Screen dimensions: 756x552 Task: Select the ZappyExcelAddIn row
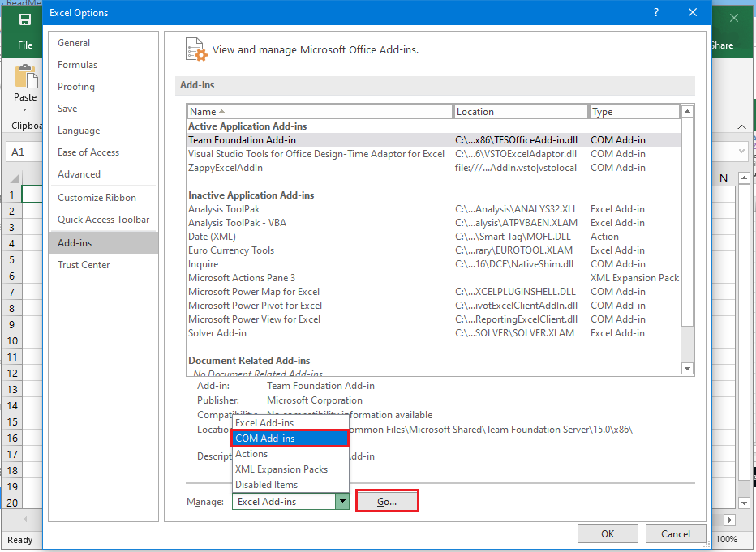pos(433,168)
